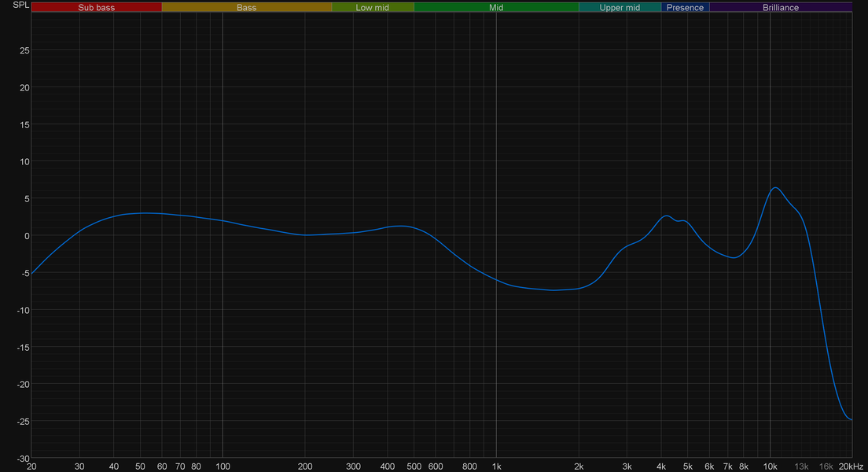Screen dimensions: 868x472
Task: Select the Presence frequency band
Action: [685, 7]
